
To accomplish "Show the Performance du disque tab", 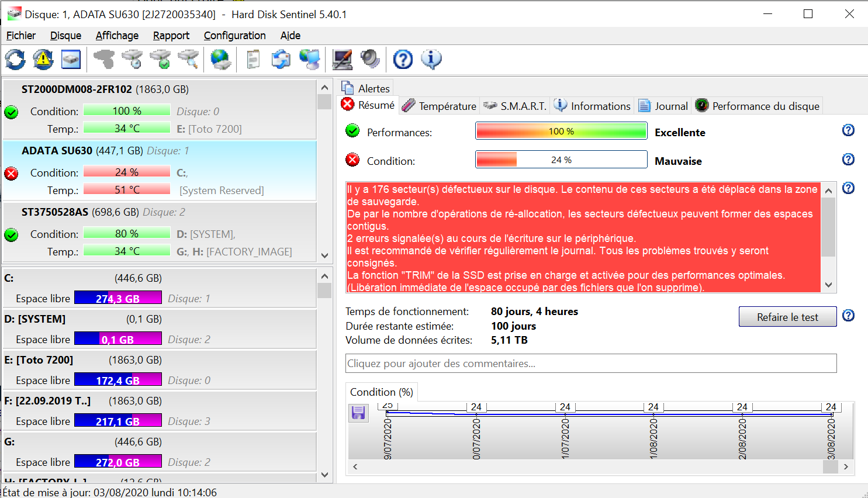I will point(758,106).
